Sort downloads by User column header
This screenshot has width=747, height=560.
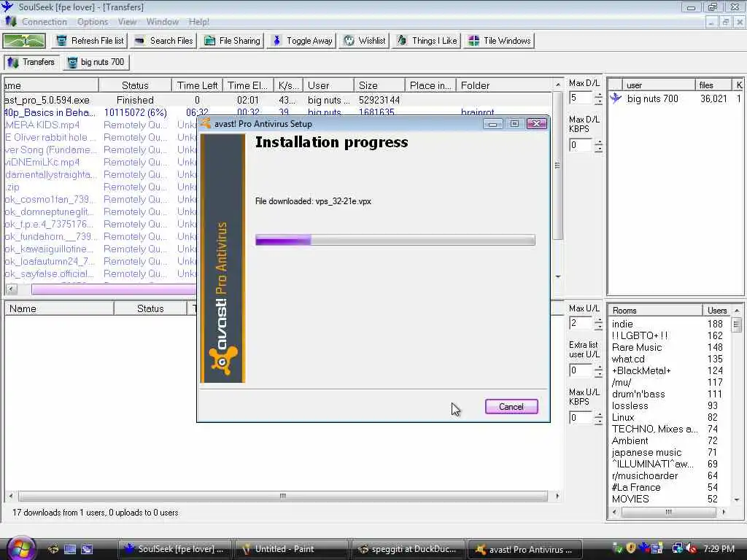[x=328, y=85]
